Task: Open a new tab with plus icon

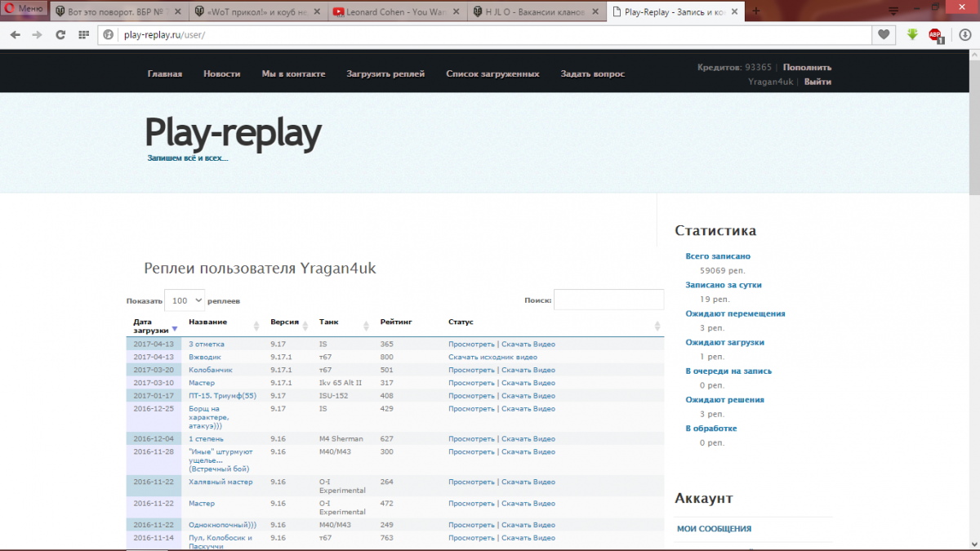Action: tap(755, 11)
